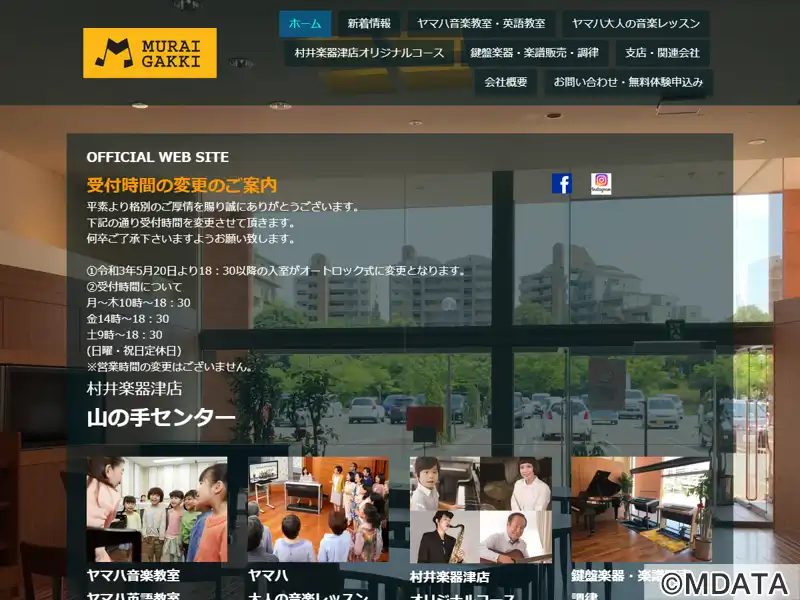Open 鍵盤楽器・楽譜販売・調律 menu item

point(535,53)
